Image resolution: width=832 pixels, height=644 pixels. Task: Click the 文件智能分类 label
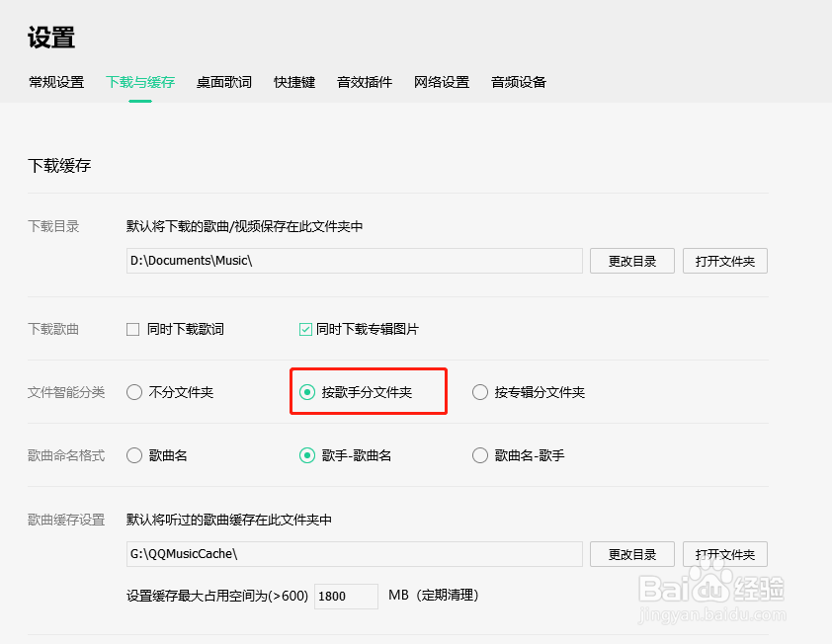(x=66, y=392)
